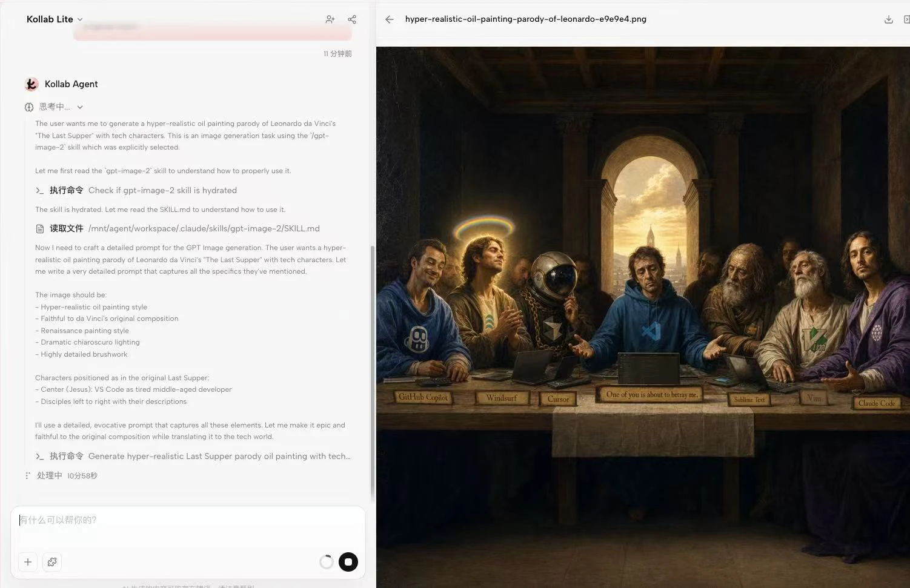Stop the running agent response
Screen dimensions: 910x588
[x=348, y=562]
